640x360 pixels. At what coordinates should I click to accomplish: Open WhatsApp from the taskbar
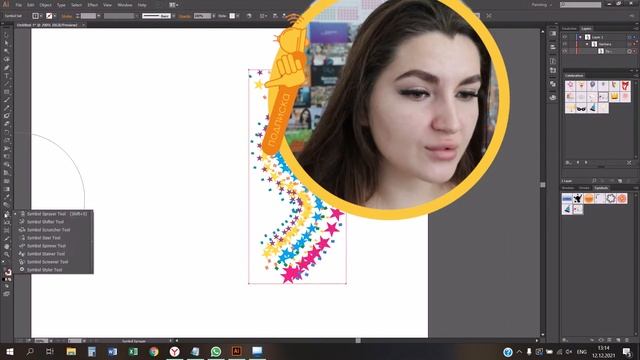(x=216, y=351)
